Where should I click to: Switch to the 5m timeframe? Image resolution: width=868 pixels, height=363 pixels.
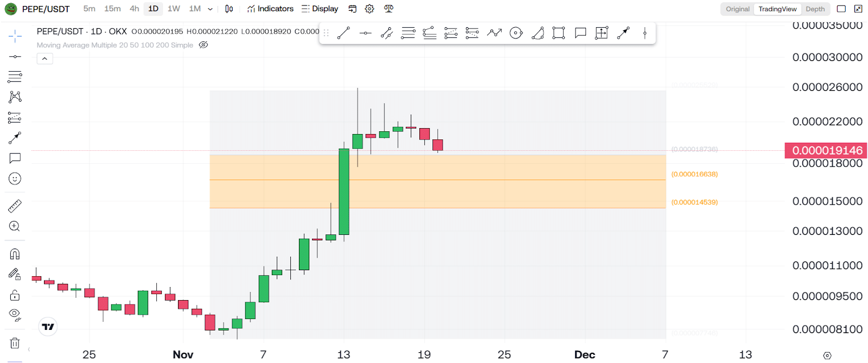pos(90,9)
